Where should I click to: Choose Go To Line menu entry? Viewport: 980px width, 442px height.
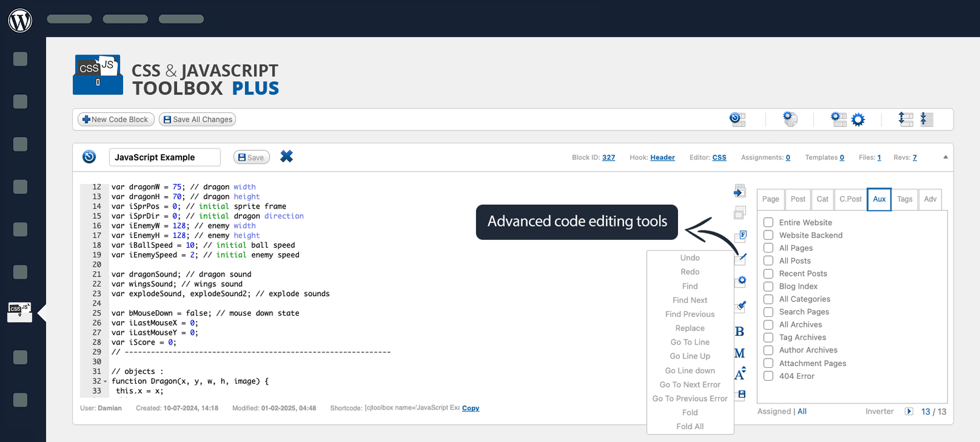690,342
